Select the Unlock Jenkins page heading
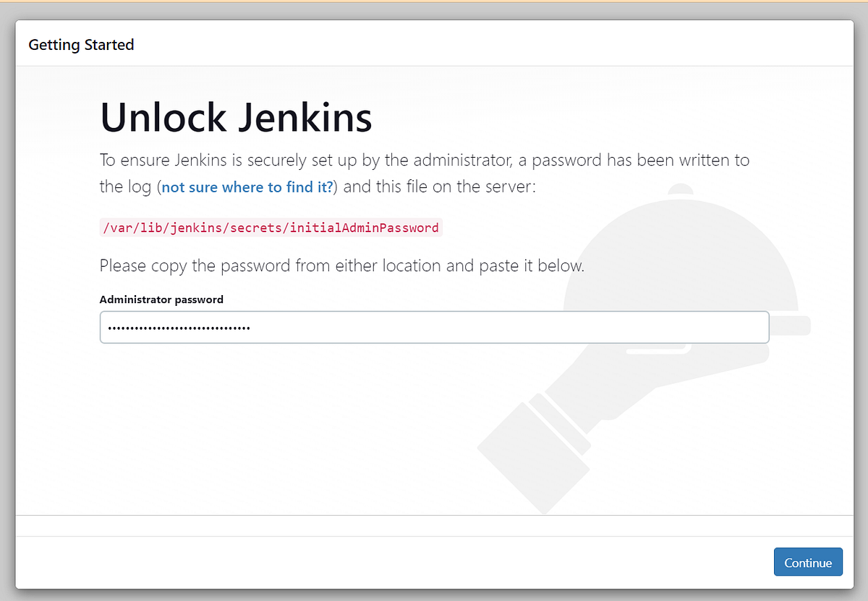The height and width of the screenshot is (601, 868). coord(236,117)
